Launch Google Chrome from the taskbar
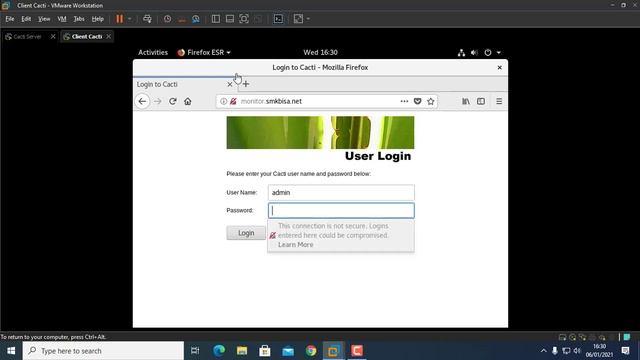 311,351
